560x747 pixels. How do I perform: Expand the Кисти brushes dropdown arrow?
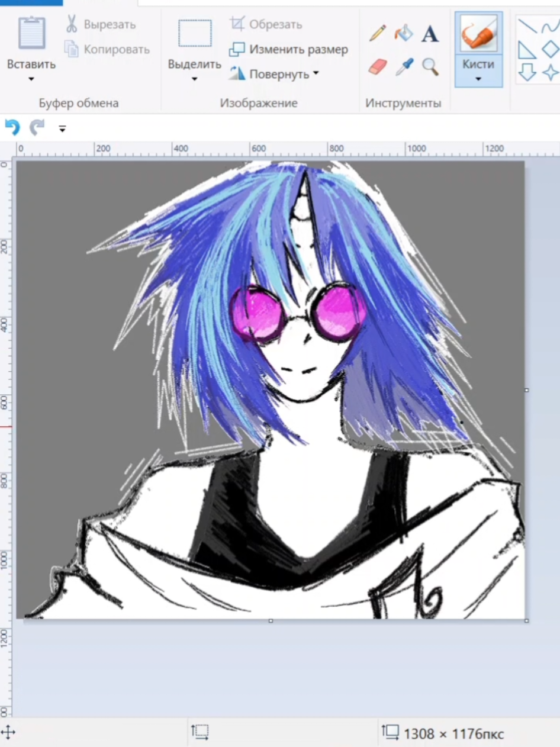tap(478, 79)
